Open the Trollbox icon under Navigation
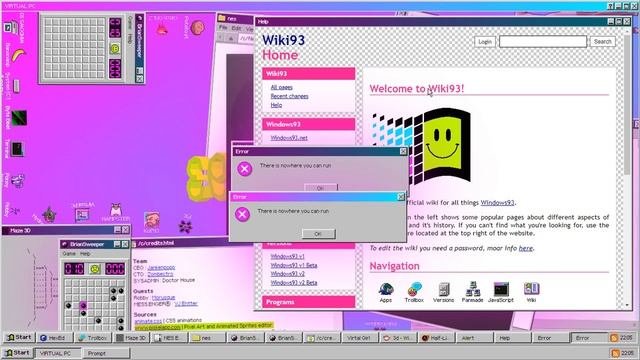The image size is (640, 360). pyautogui.click(x=414, y=292)
